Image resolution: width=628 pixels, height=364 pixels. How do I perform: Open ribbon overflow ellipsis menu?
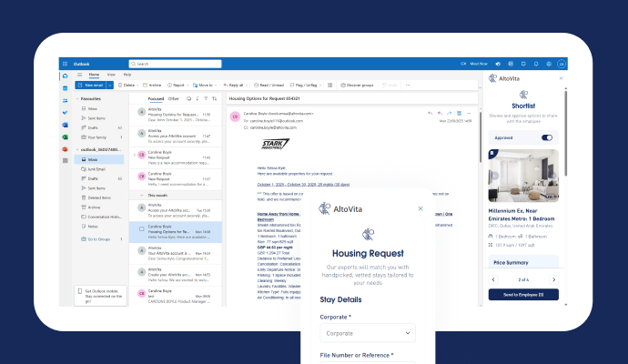[x=408, y=85]
